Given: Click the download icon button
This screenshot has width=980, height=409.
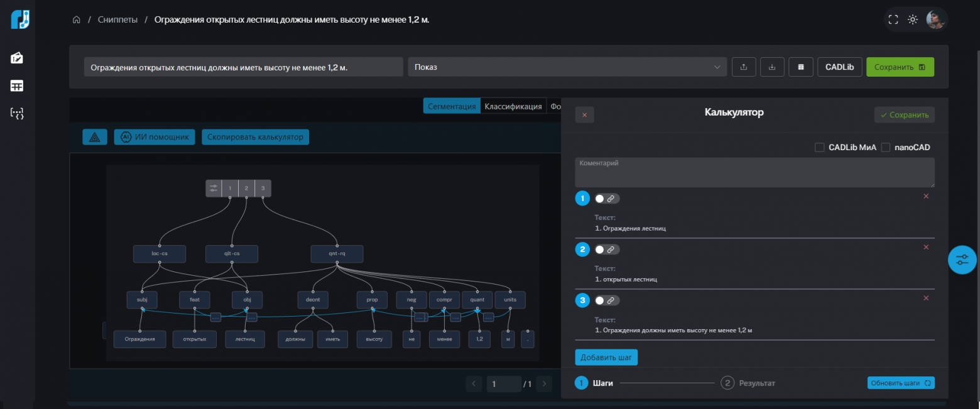Looking at the screenshot, I should [772, 67].
